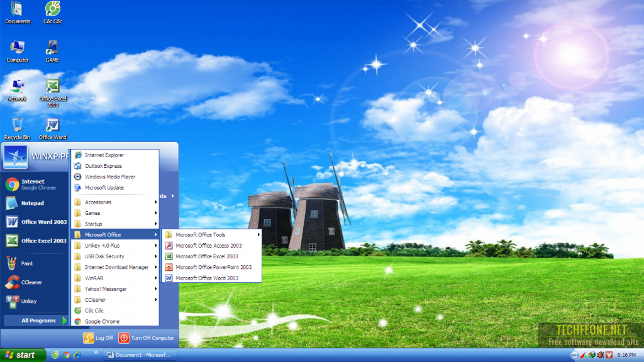Click the Unikey V icon in system tray
Screen dimensions: 644x362
(x=609, y=355)
